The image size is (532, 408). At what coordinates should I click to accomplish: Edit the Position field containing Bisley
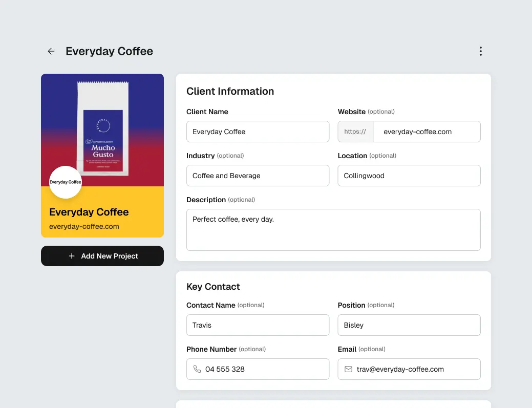click(409, 325)
